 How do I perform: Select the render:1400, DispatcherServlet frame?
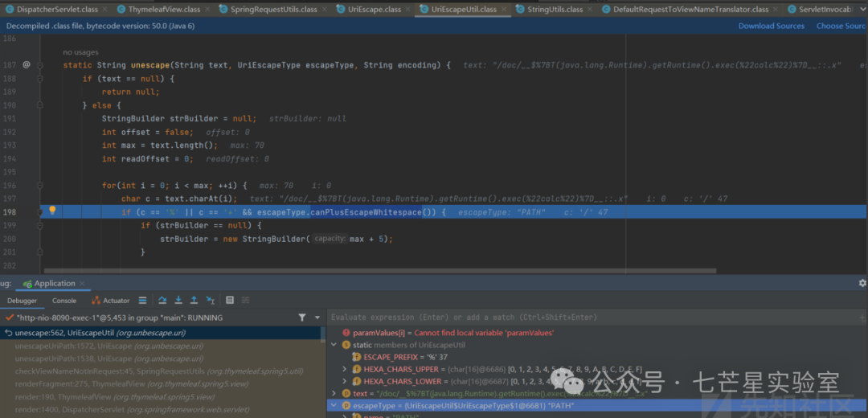point(161,410)
